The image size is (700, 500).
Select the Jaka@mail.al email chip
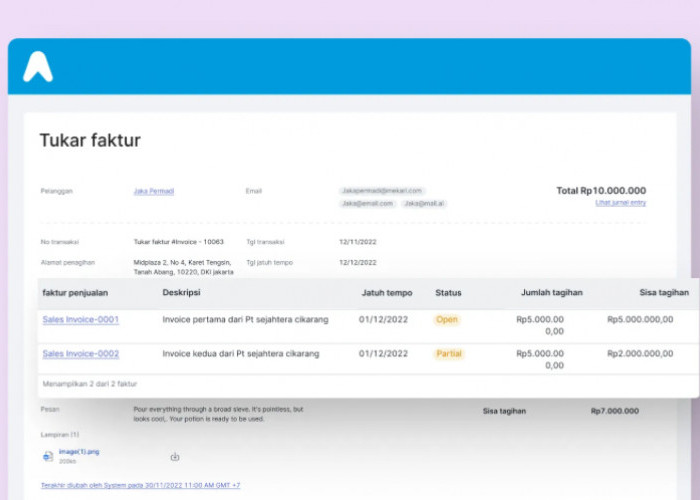424,203
